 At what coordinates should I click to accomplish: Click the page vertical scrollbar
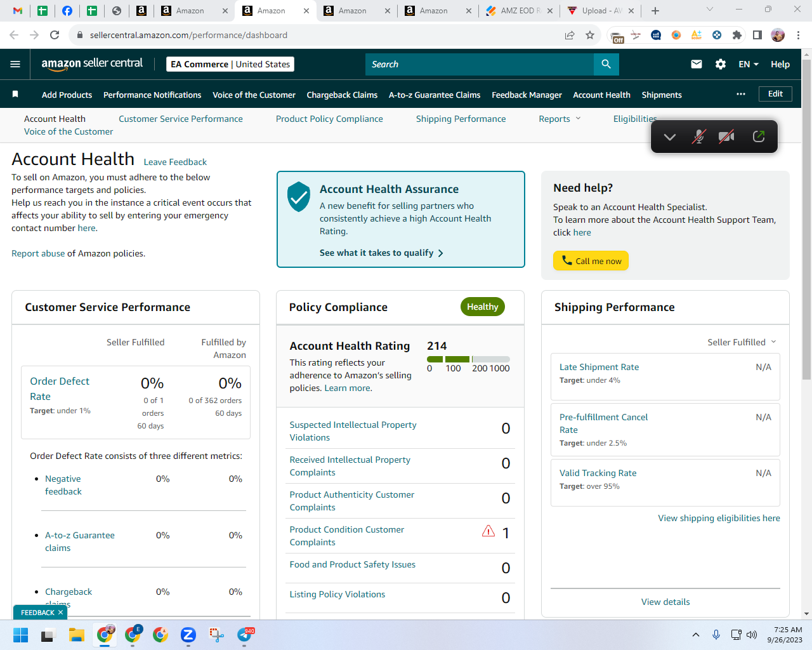tap(806, 219)
